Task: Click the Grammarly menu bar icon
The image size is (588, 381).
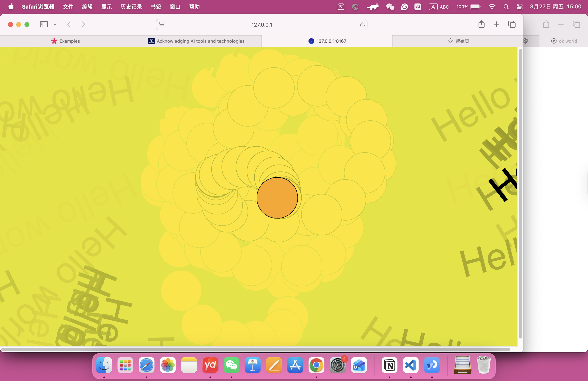Action: tap(404, 7)
